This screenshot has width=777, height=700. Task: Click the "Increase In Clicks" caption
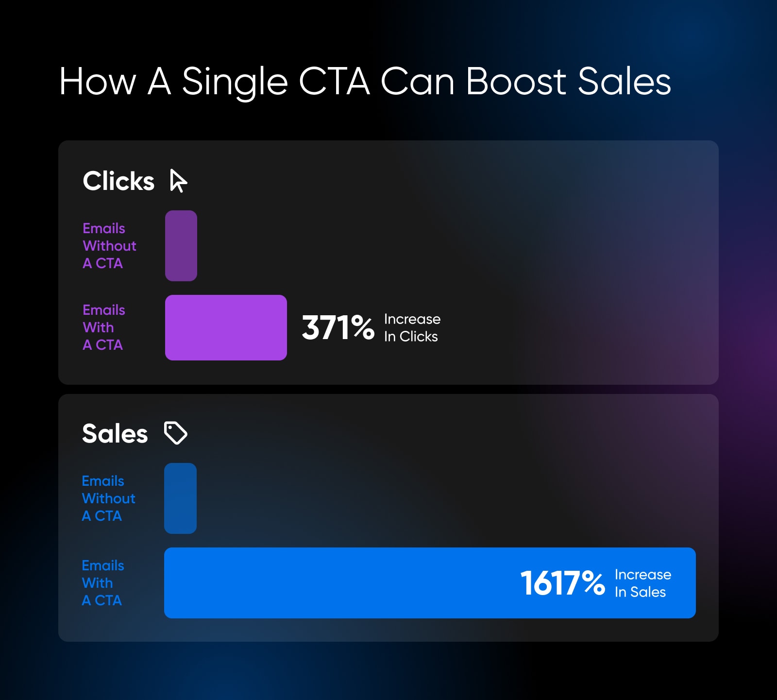tap(412, 328)
